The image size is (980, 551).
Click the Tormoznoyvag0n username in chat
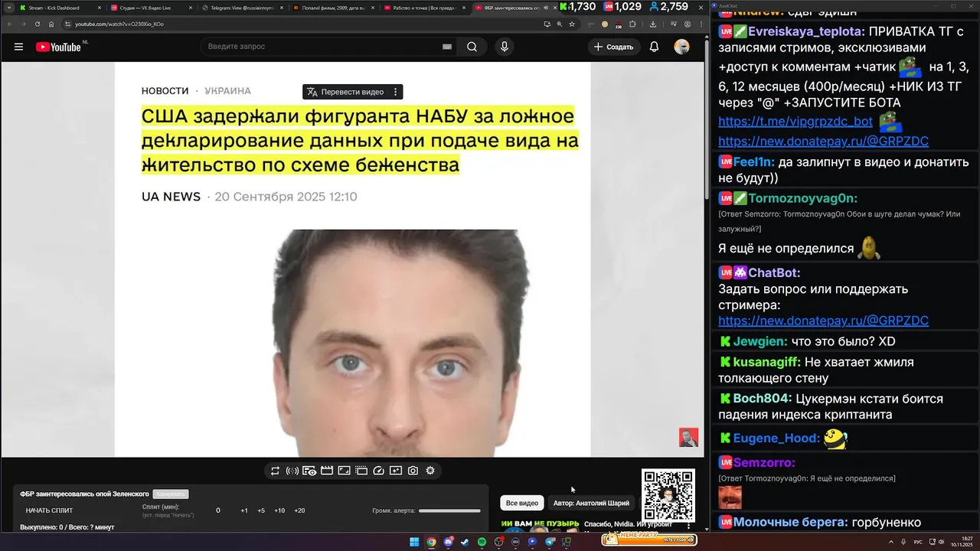click(803, 198)
